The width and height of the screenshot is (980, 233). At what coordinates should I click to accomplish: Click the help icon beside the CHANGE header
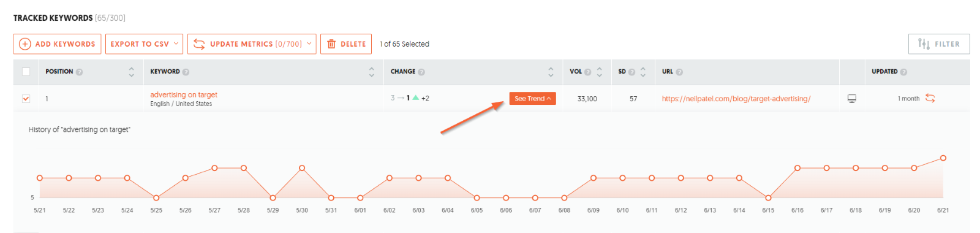421,72
